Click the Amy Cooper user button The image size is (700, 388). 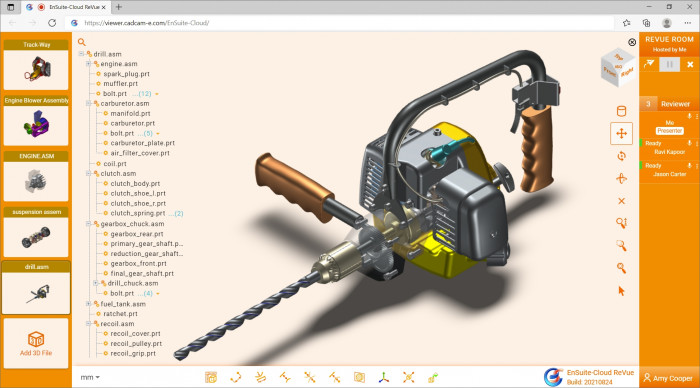[668, 378]
